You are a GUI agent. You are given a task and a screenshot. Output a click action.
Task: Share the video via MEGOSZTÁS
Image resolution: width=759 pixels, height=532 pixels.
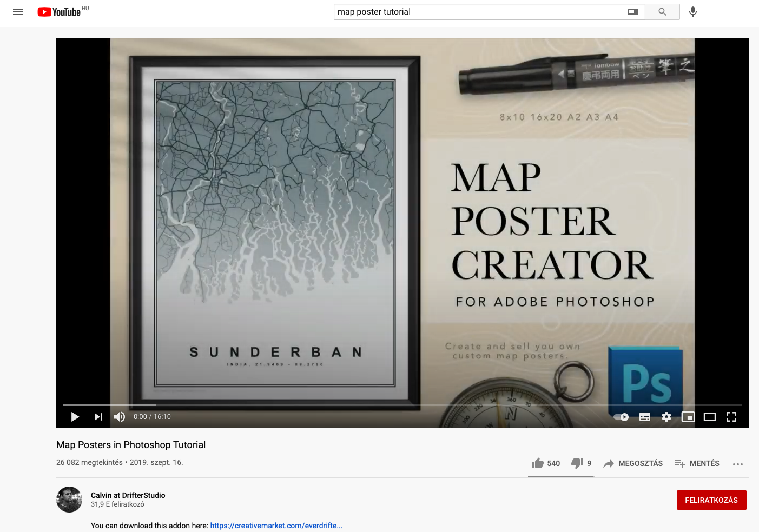[x=633, y=463]
